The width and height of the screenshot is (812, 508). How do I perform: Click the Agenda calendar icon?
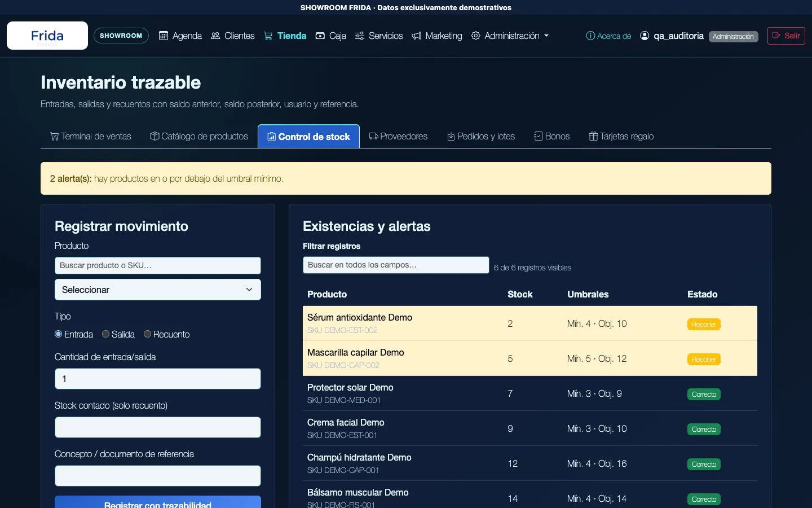pyautogui.click(x=164, y=36)
